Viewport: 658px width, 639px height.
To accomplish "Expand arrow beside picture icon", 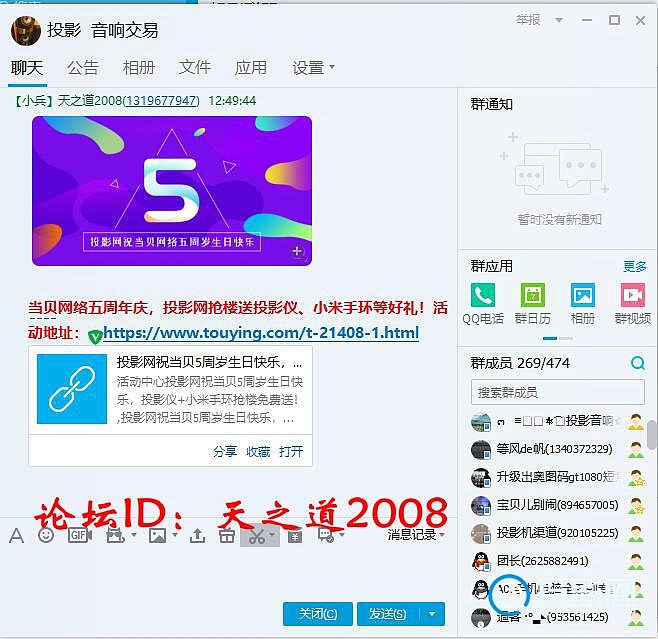I will pos(175,535).
